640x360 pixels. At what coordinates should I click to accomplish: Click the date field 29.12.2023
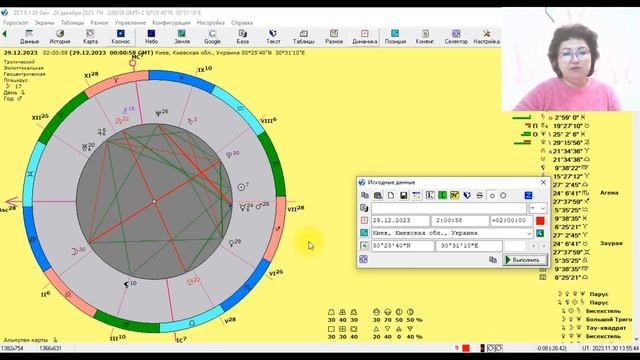point(400,220)
